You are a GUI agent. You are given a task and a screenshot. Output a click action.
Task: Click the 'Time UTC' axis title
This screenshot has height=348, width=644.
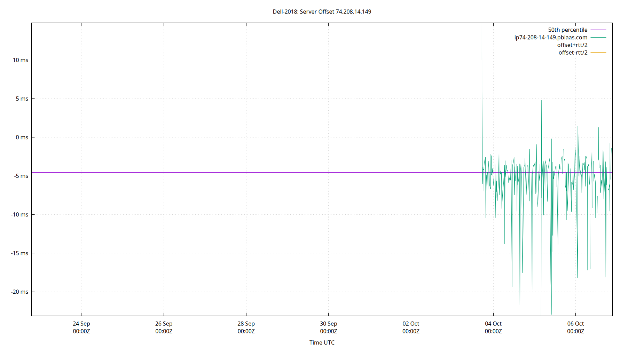point(322,342)
